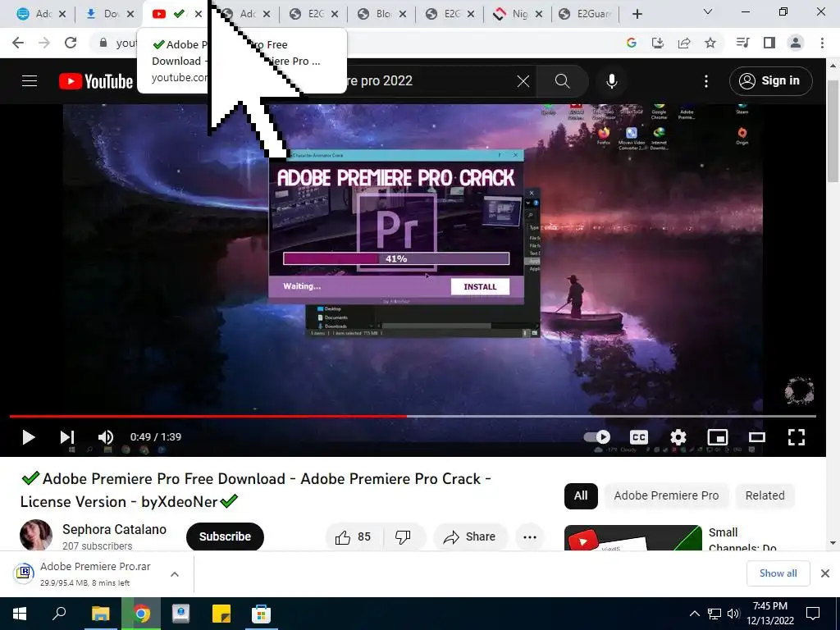Viewport: 840px width, 630px height.
Task: Show hidden system tray icons
Action: (694, 614)
